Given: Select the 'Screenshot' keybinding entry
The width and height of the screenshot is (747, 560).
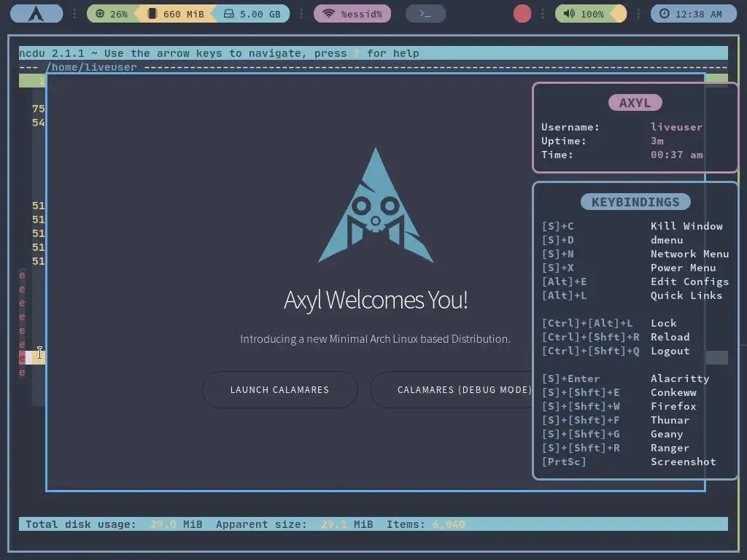Looking at the screenshot, I should click(x=683, y=462).
